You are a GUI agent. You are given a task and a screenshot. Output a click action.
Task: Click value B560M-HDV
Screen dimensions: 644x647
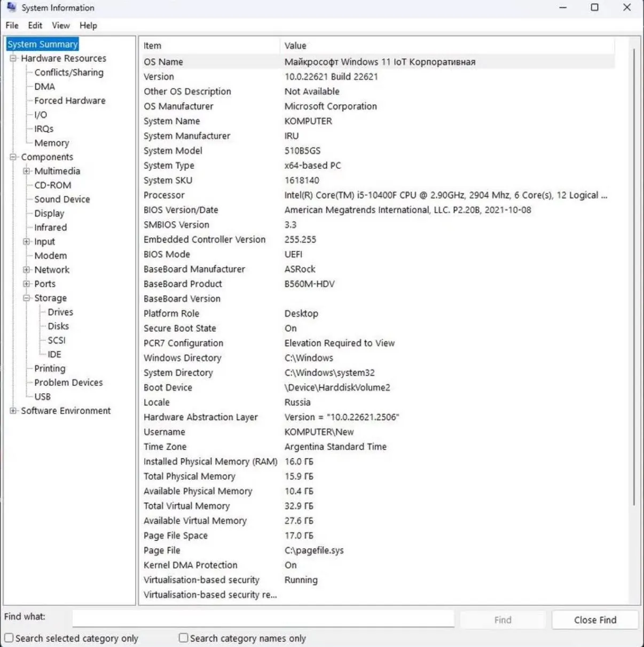(310, 284)
